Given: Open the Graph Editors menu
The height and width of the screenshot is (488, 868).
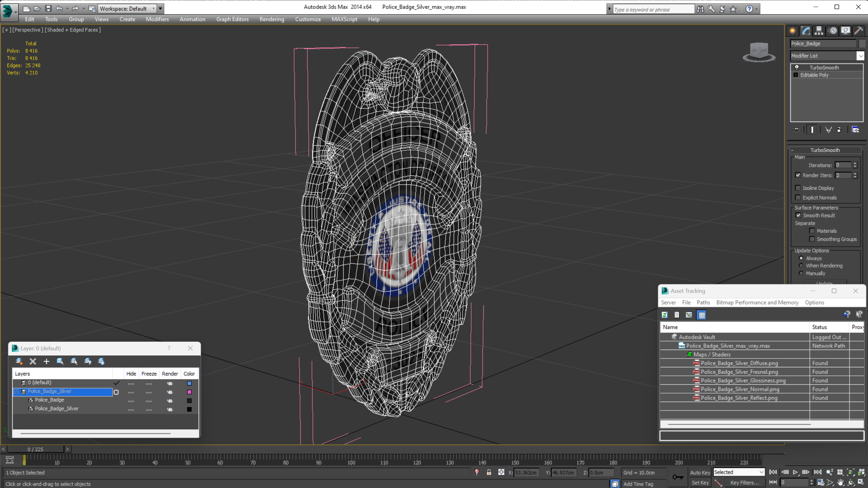Looking at the screenshot, I should 232,19.
